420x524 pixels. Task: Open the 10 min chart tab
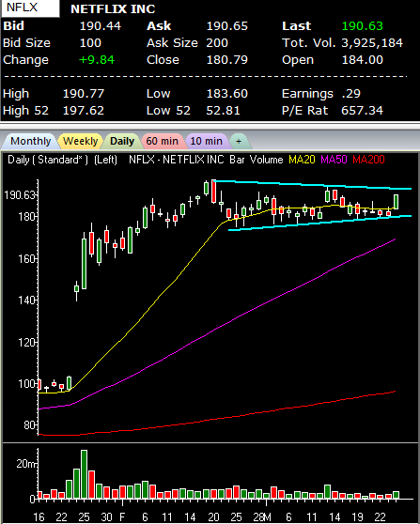[206, 141]
